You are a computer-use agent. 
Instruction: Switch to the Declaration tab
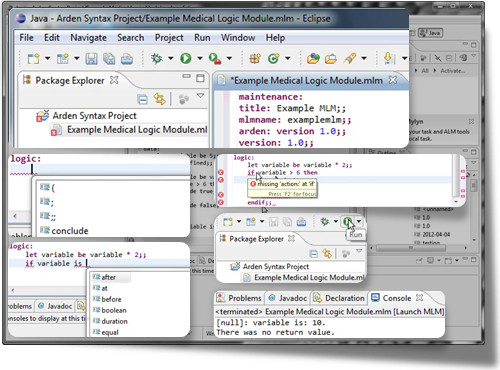click(x=339, y=298)
